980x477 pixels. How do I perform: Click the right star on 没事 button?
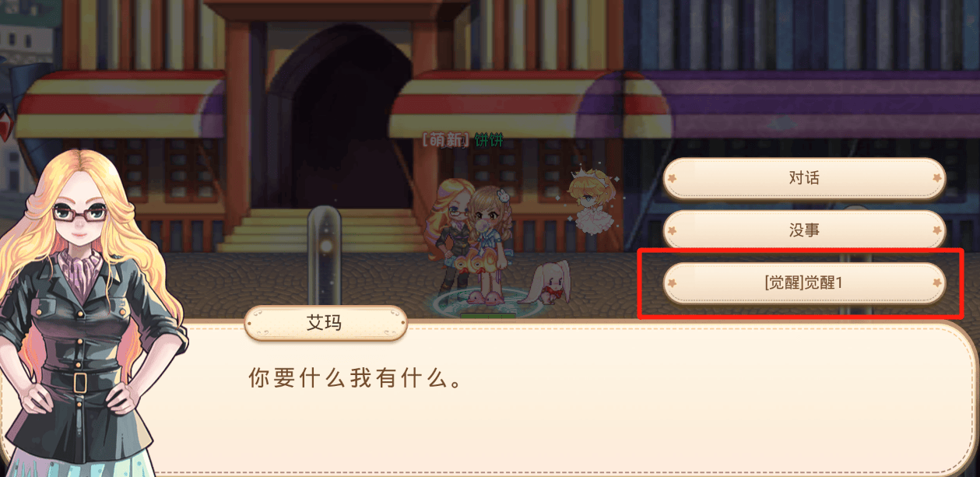click(936, 231)
